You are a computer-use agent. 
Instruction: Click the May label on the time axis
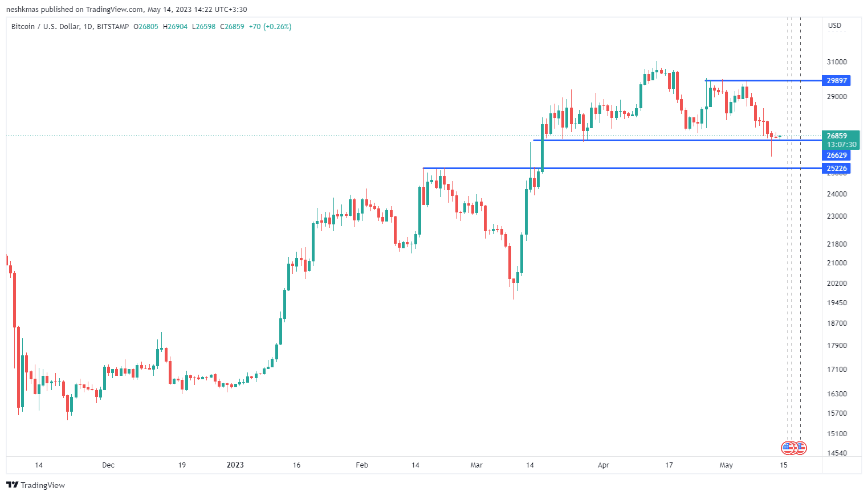point(726,465)
